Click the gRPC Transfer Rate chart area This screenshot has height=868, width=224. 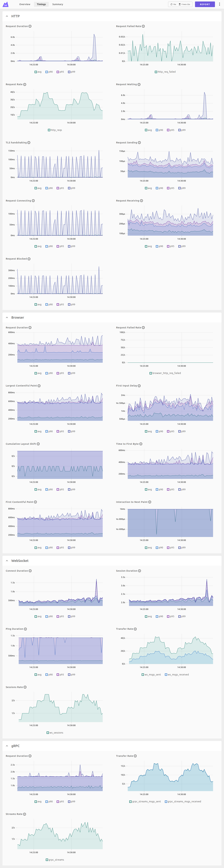(170, 776)
